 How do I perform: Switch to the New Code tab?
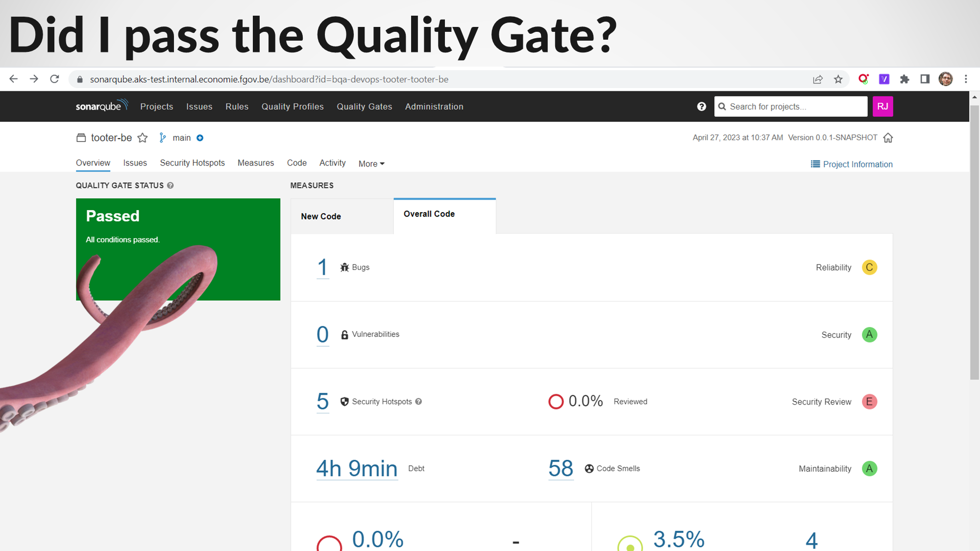tap(321, 216)
